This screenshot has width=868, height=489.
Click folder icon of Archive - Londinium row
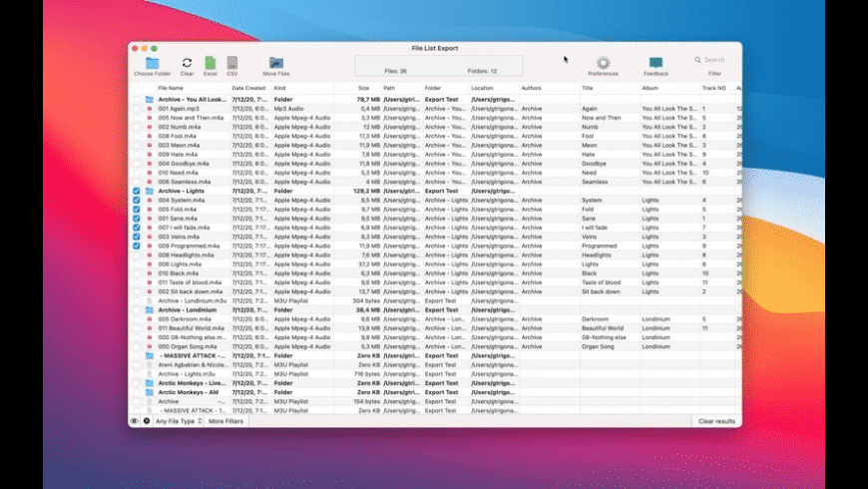click(x=149, y=310)
